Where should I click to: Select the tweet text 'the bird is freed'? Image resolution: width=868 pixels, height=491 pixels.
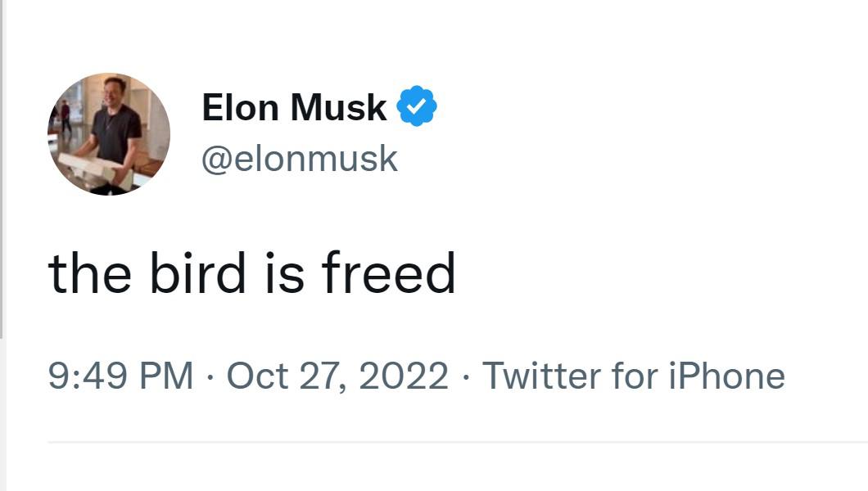coord(252,273)
